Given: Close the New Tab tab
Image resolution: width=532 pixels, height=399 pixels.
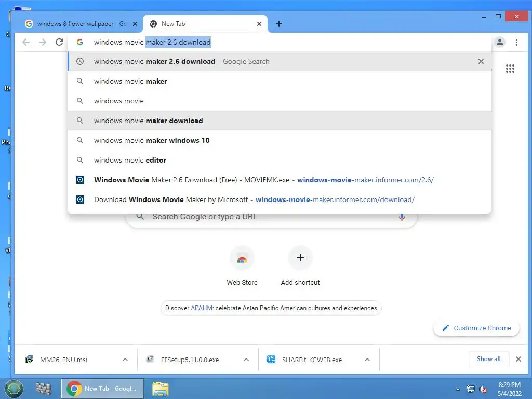Looking at the screenshot, I should pyautogui.click(x=259, y=24).
